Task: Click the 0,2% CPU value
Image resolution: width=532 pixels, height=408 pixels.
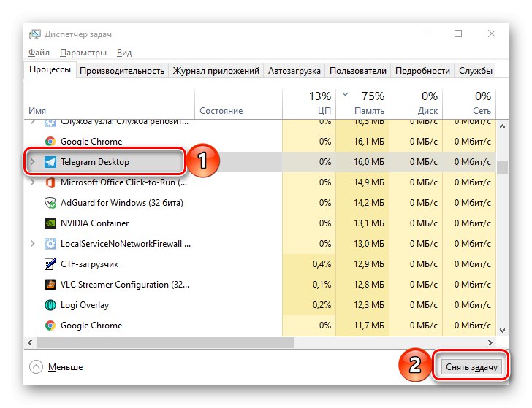Action: tap(322, 305)
